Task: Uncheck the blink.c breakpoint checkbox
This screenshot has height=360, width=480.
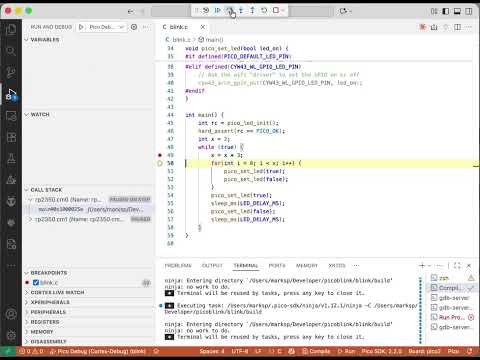Action: pyautogui.click(x=36, y=283)
